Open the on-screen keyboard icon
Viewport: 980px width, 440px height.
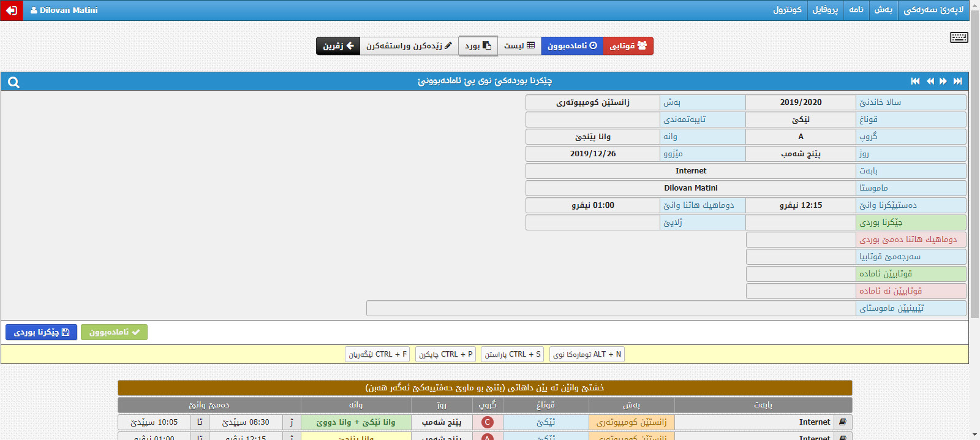tap(959, 37)
